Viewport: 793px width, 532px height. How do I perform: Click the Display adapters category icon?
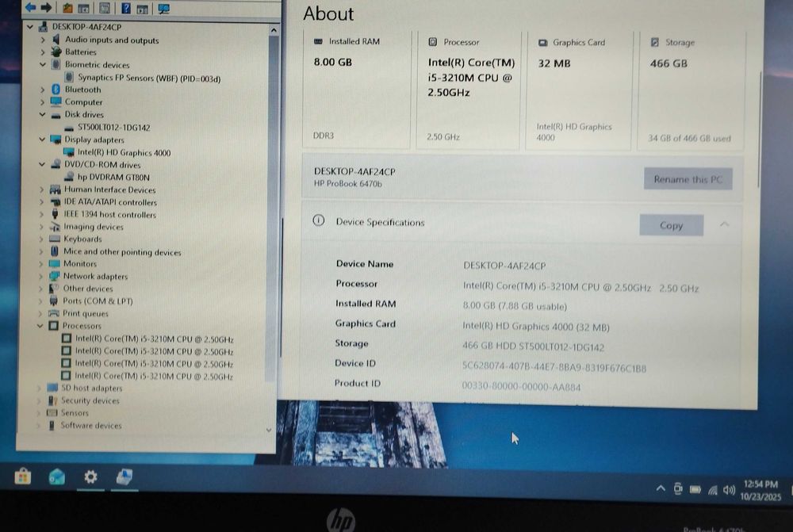point(56,139)
